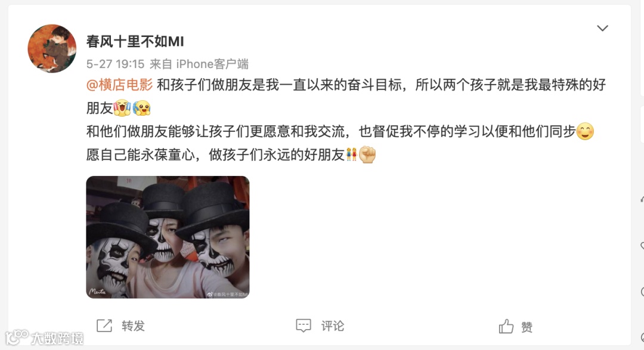Click the iPhone客户端 source link

click(x=212, y=64)
